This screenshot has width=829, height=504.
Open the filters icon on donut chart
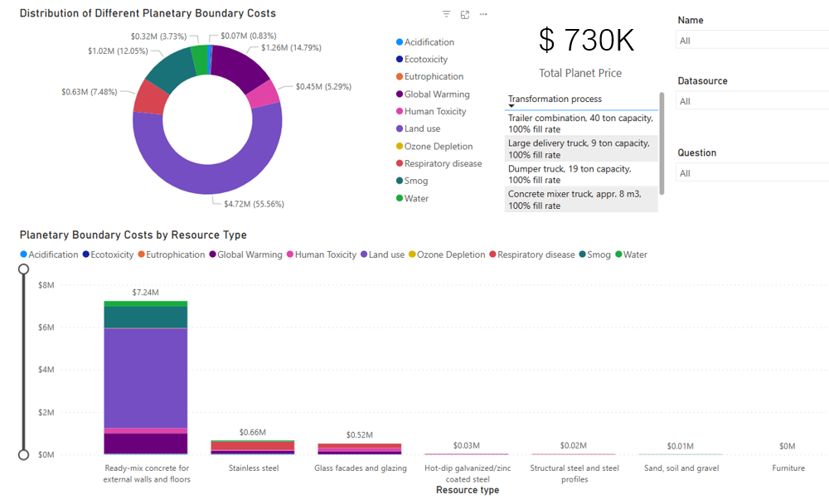coord(447,14)
